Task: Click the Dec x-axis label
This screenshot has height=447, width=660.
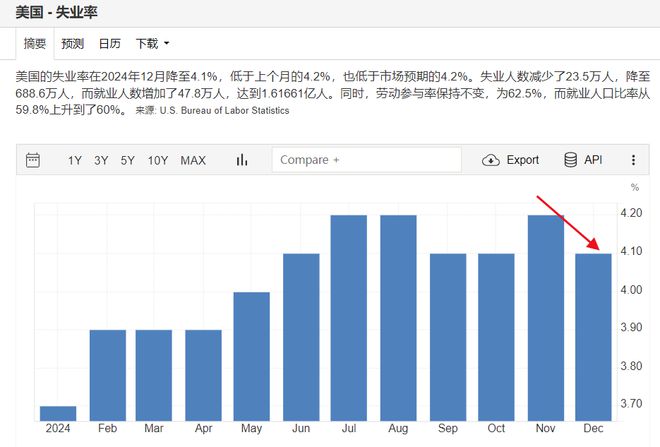Action: click(x=593, y=428)
